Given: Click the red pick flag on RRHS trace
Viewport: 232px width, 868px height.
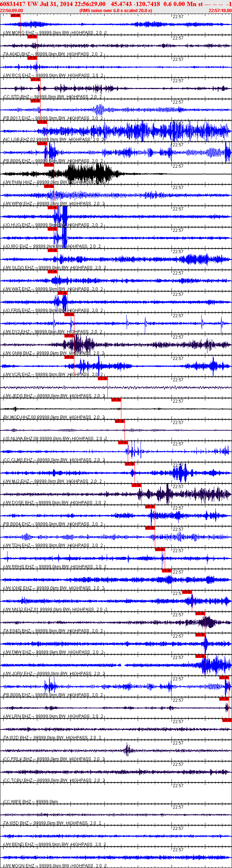Looking at the screenshot, I should coord(160,549).
